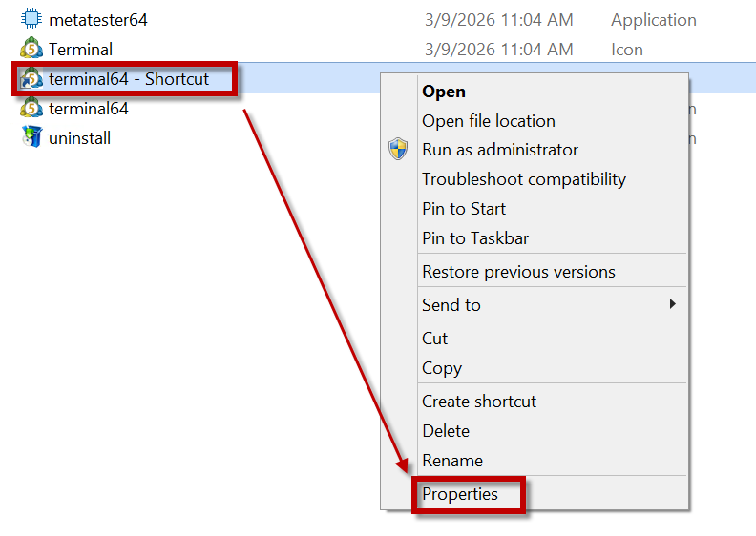The width and height of the screenshot is (756, 536).
Task: Select Delete from the context menu
Action: pyautogui.click(x=446, y=431)
